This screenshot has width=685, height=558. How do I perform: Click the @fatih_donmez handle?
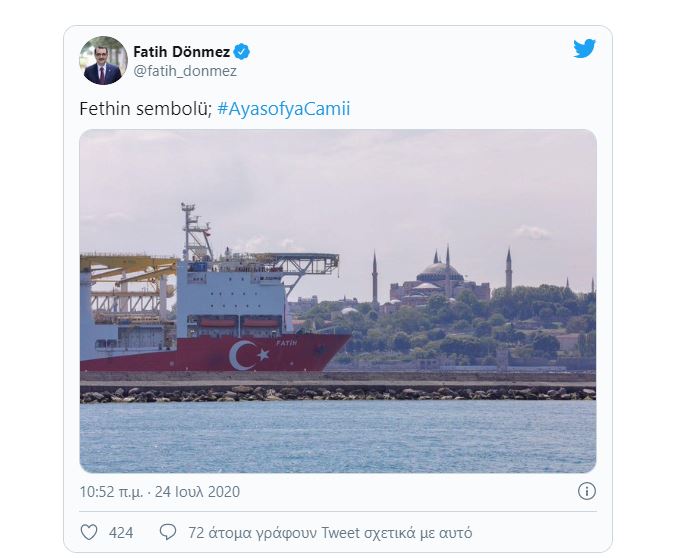185,71
